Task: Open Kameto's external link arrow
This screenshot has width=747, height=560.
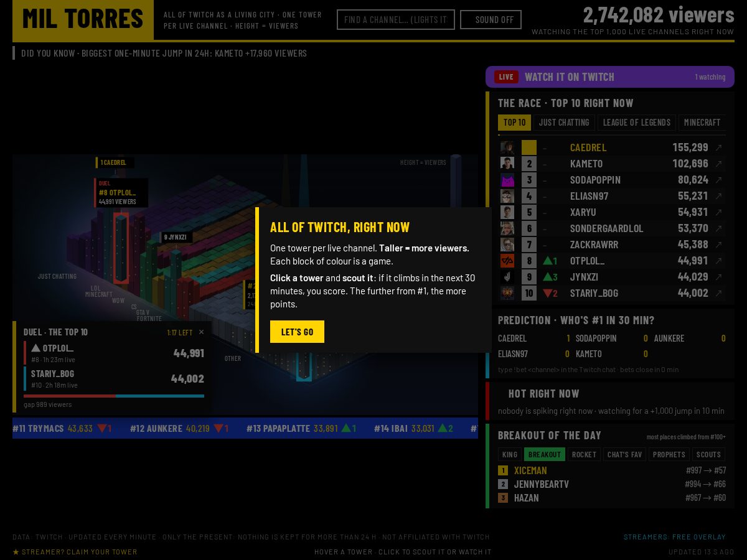Action: [x=718, y=164]
